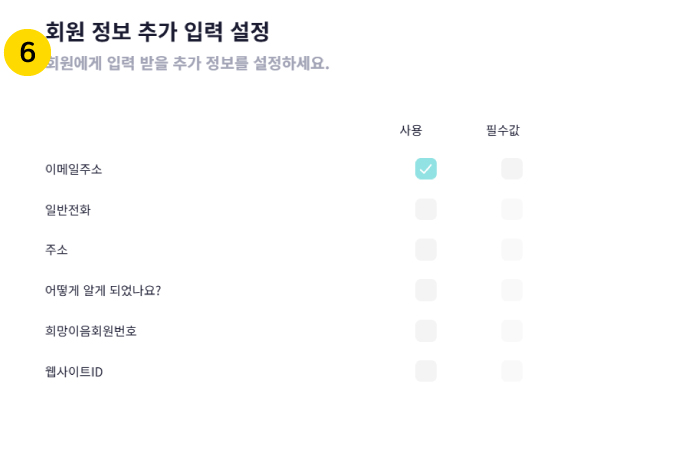Enable 필수값 for 이메일주소
This screenshot has height=453, width=700.
(512, 169)
